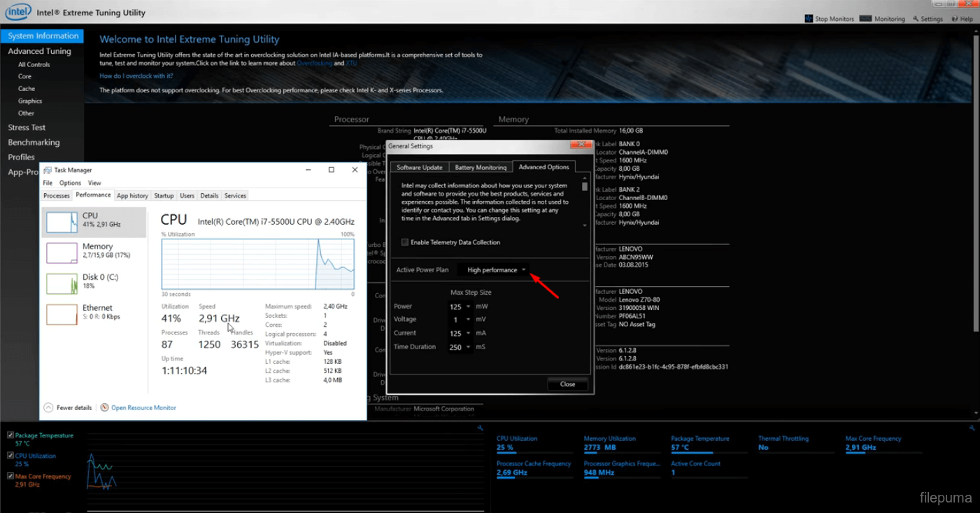980x513 pixels.
Task: Open Resource Monitor icon in Task Manager
Action: (x=104, y=407)
